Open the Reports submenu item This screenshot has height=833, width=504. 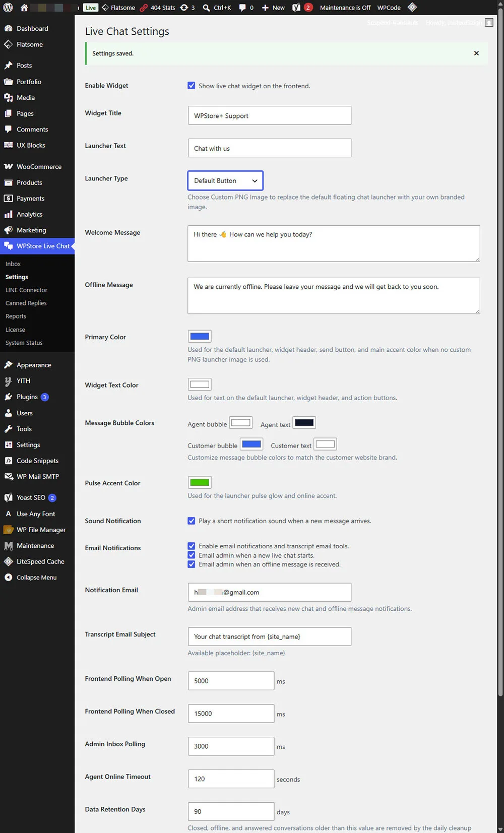tap(16, 316)
